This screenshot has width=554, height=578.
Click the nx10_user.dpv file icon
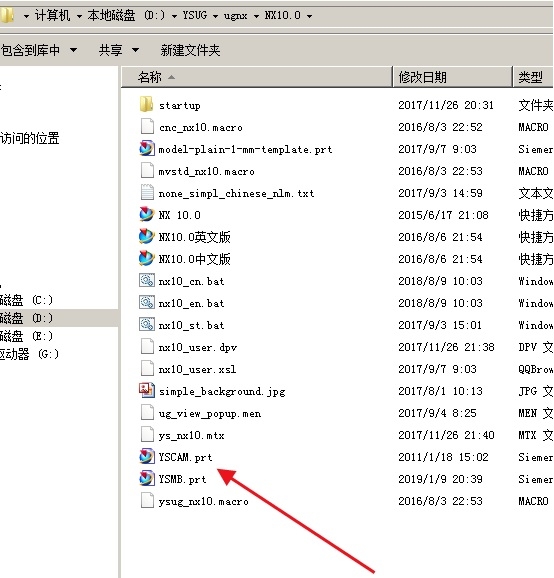147,347
